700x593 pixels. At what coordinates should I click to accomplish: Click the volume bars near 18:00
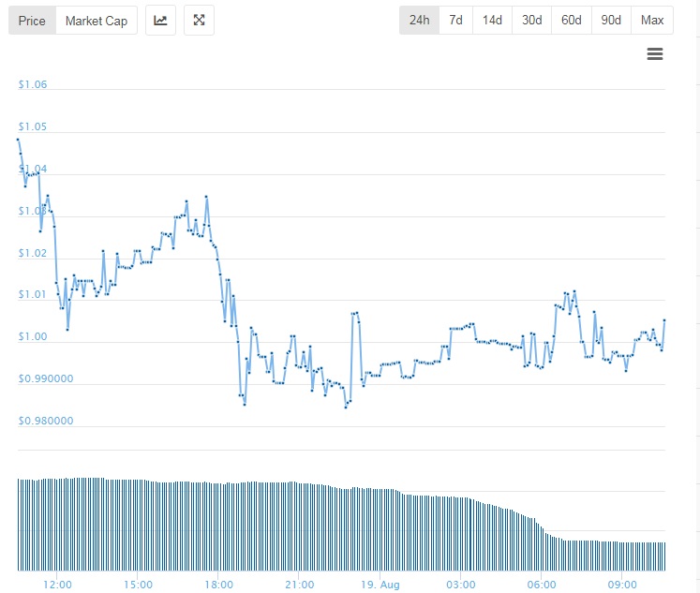tap(218, 527)
